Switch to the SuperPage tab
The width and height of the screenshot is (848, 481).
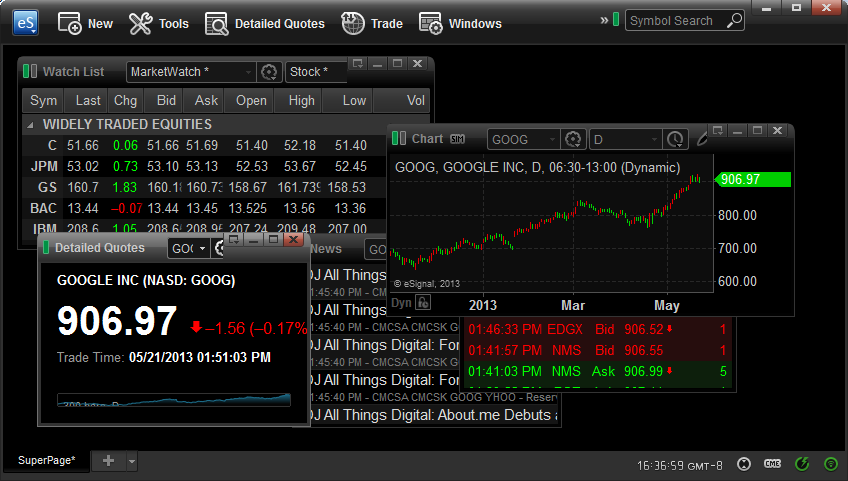[x=47, y=460]
